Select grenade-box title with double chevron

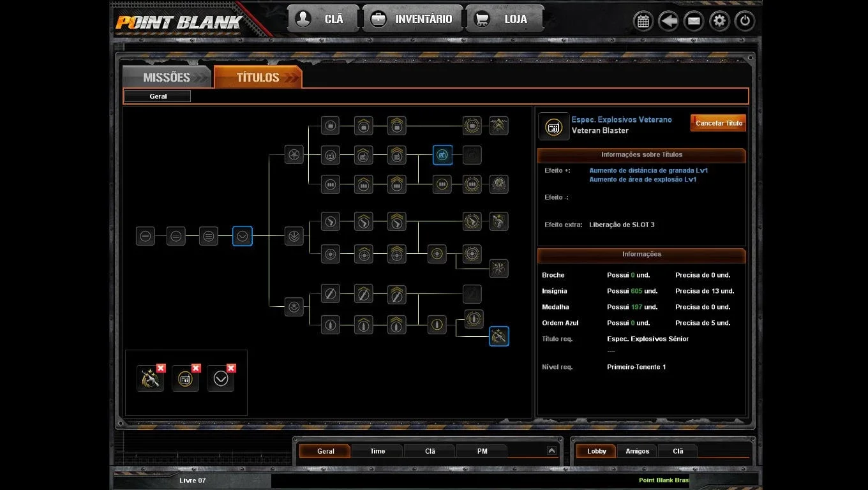(x=396, y=126)
